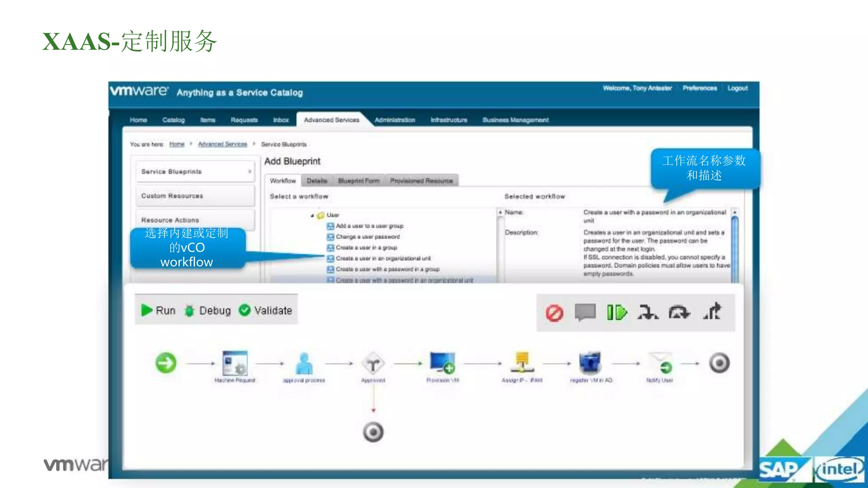The image size is (868, 488).
Task: Click the red cancel workflow icon
Action: [554, 313]
